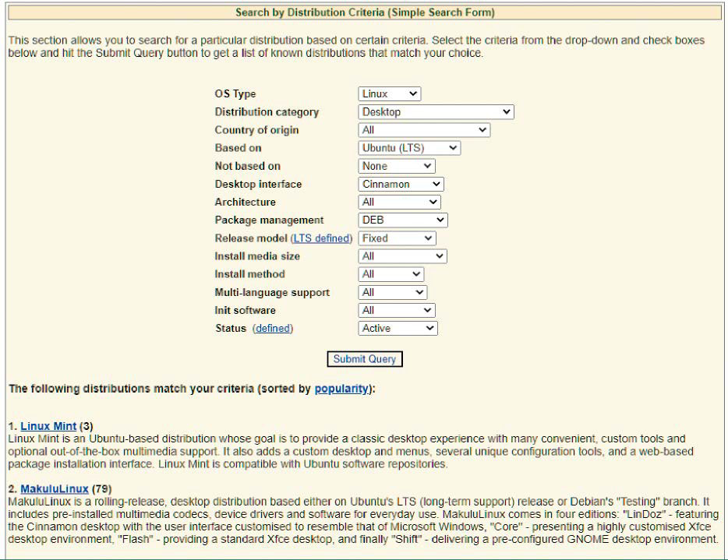Follow the Status defined link

point(273,329)
